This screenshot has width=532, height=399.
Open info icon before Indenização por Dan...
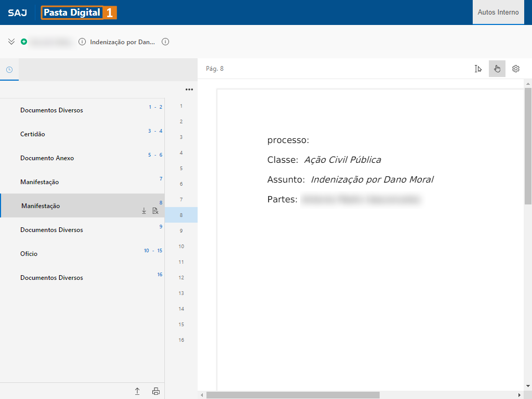tap(82, 42)
